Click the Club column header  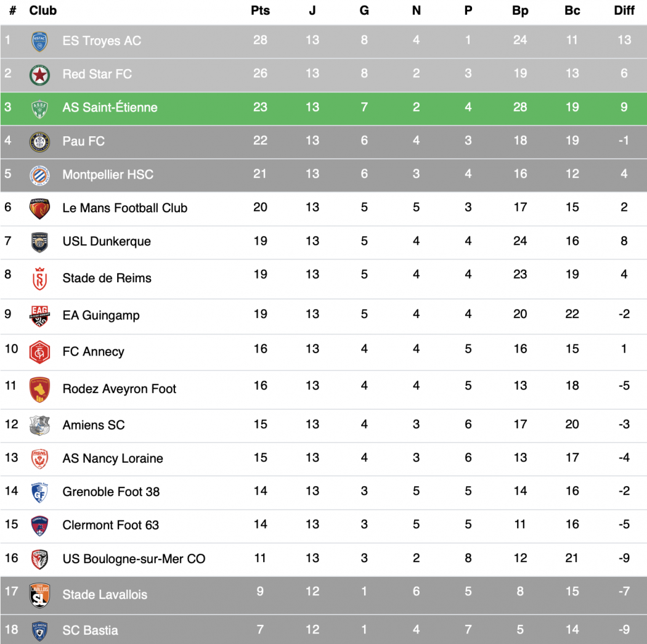pos(43,10)
